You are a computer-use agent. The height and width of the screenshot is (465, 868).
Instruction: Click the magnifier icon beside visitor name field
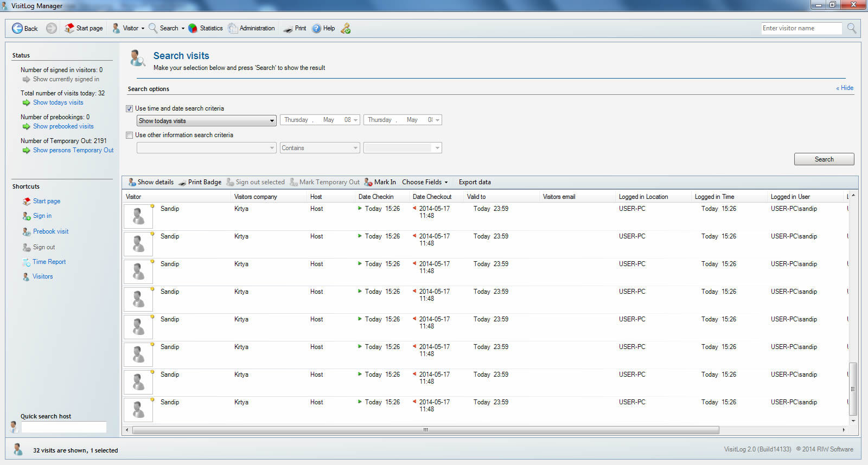pyautogui.click(x=852, y=28)
